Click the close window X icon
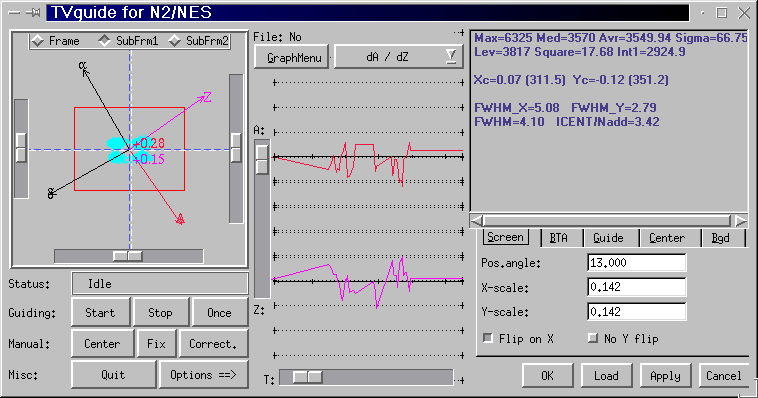The image size is (758, 398). (744, 13)
